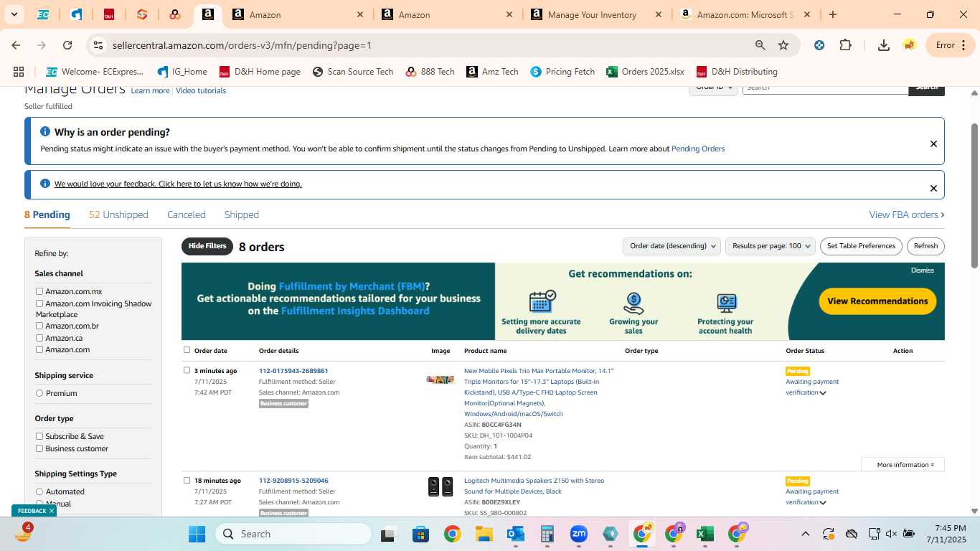Launch File Explorer from taskbar

484,534
